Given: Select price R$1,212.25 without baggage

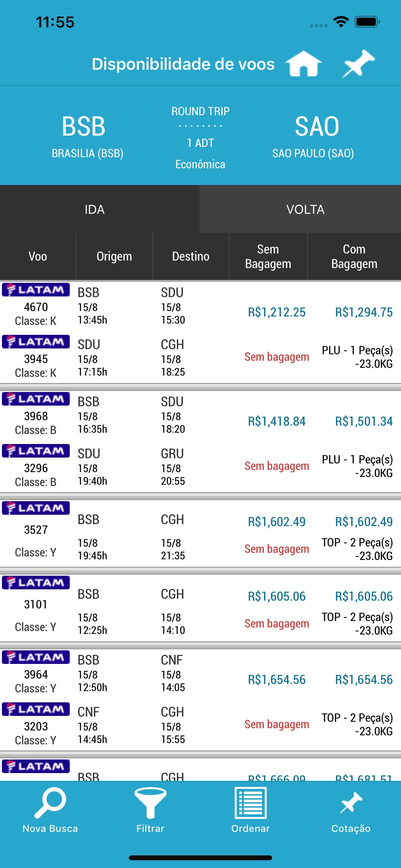Looking at the screenshot, I should (x=277, y=312).
